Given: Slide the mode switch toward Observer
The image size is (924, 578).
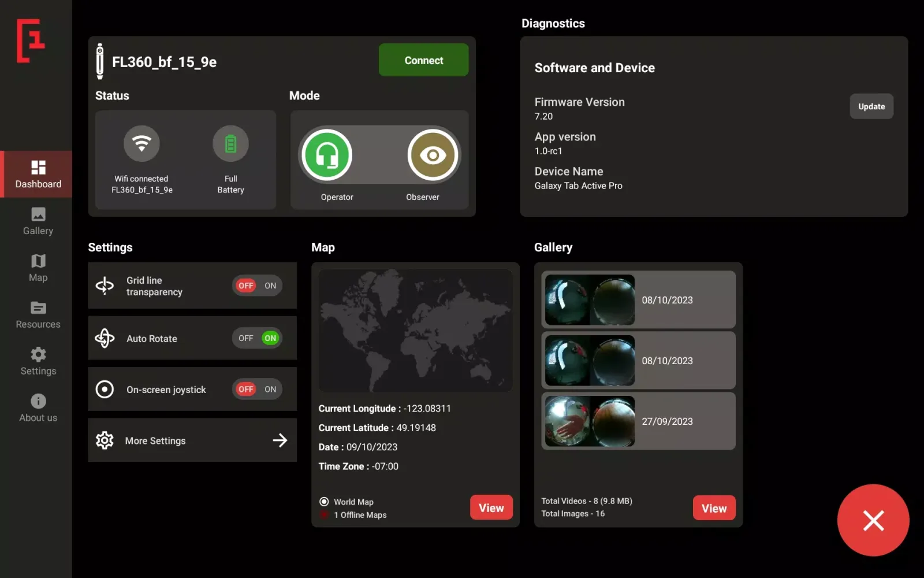Looking at the screenshot, I should click(433, 155).
